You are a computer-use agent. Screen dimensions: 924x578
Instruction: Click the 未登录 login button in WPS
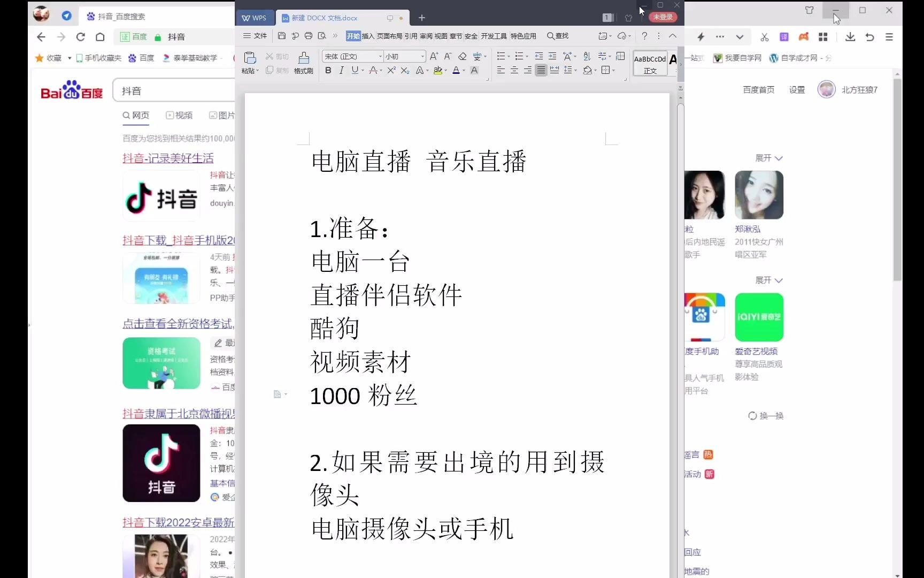663,17
